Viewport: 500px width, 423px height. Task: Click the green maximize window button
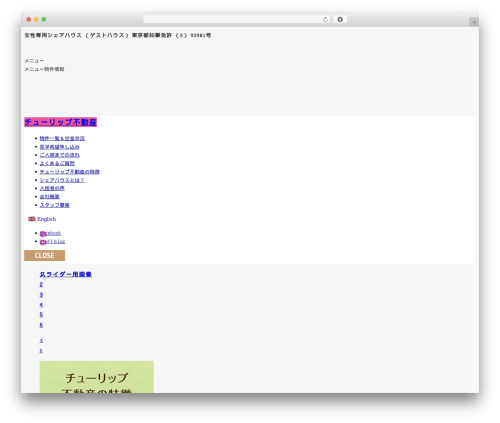(44, 20)
